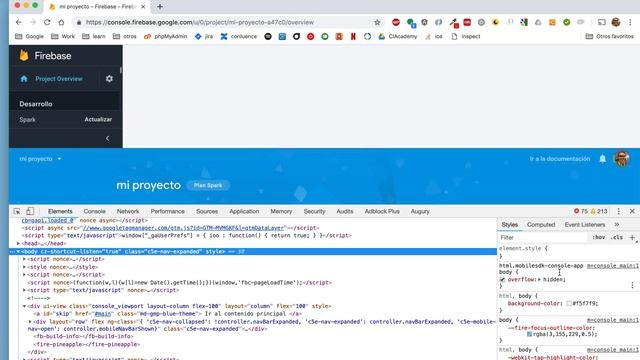Open the mi proyecto project dropdown

pos(40,159)
